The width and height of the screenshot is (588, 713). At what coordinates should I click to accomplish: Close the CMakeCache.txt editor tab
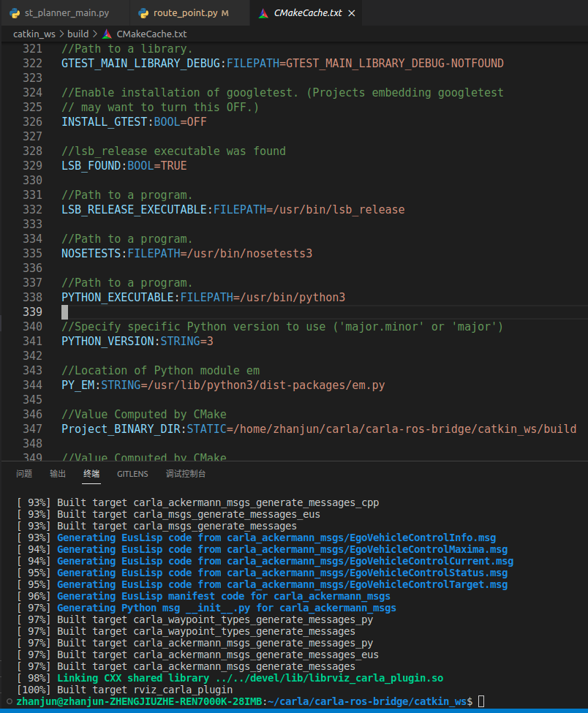(352, 13)
